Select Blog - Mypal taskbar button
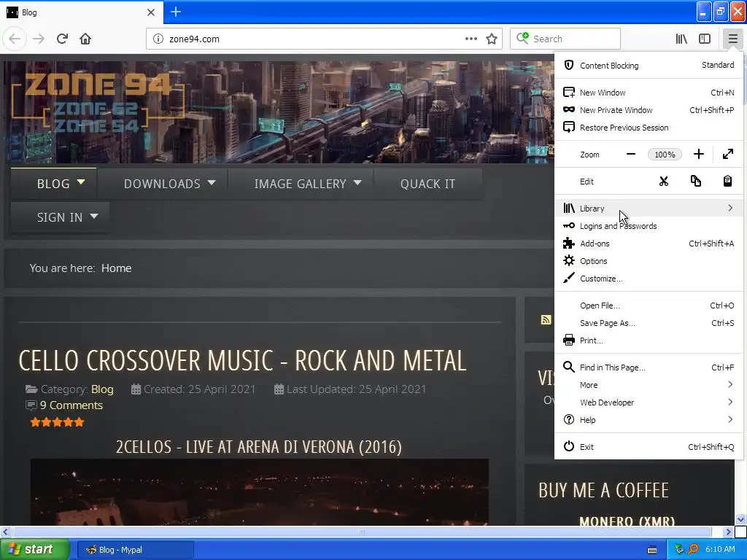 coord(135,550)
